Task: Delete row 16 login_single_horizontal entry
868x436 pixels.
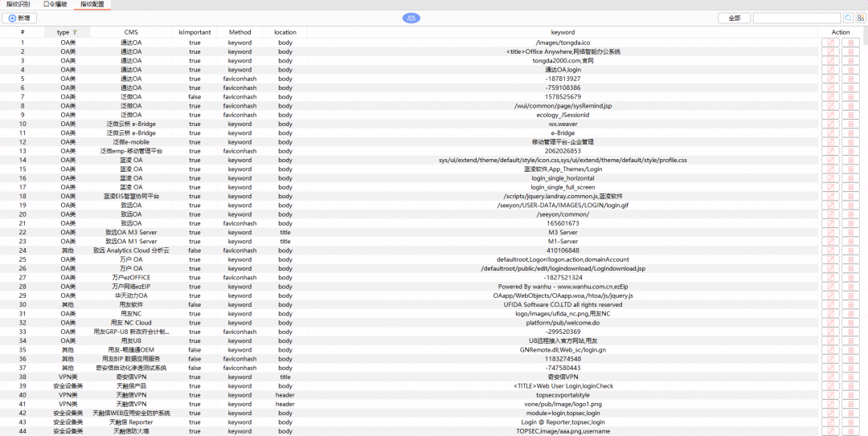Action: tap(851, 178)
